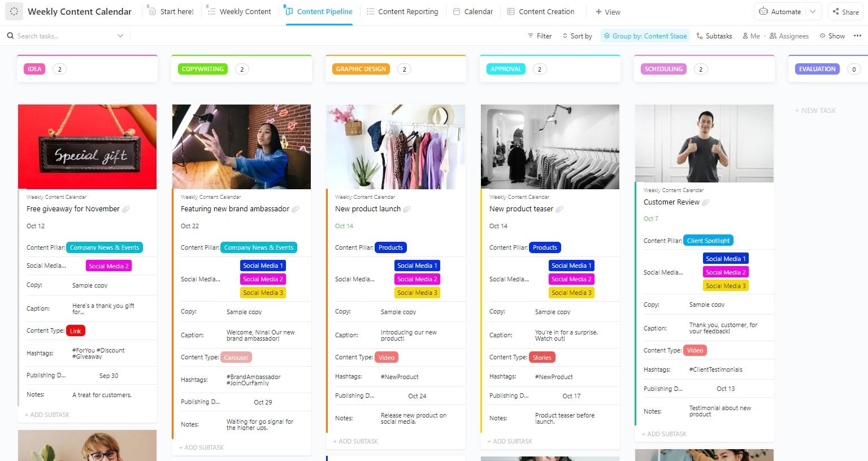Open the Sort by control
This screenshot has width=868, height=461.
(x=577, y=36)
